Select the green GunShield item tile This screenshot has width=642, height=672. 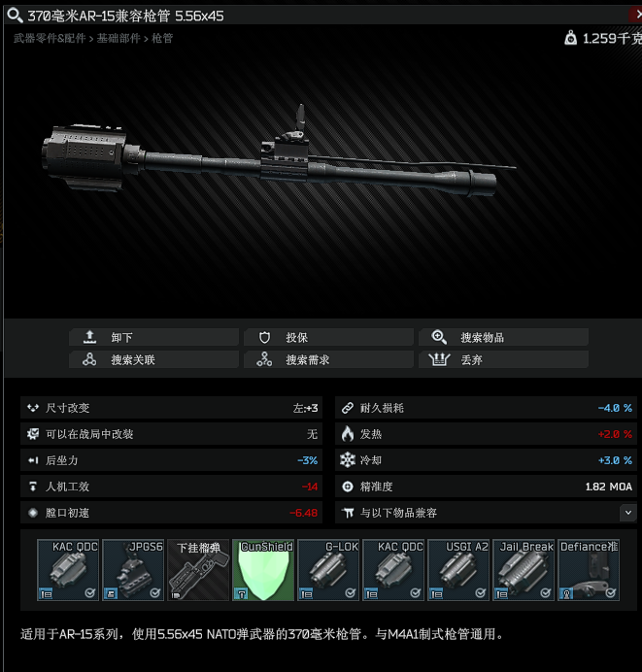click(x=263, y=570)
